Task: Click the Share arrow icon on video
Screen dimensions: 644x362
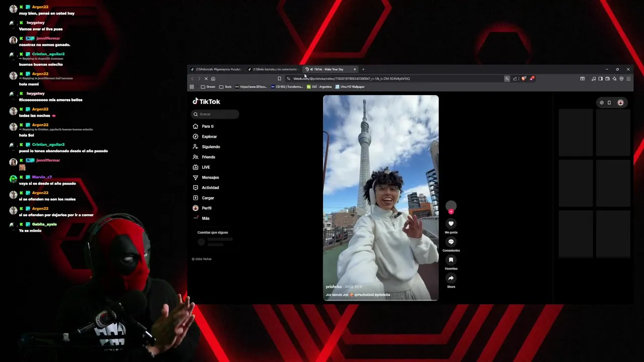Action: [x=451, y=278]
